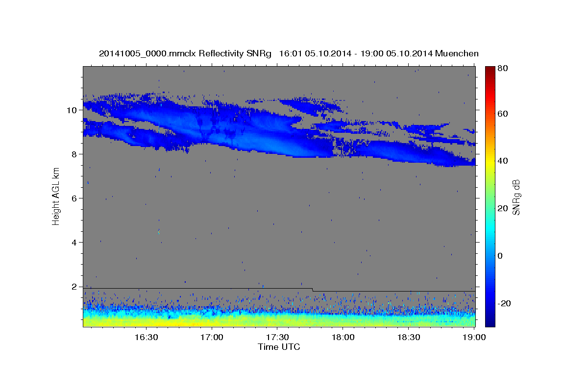The image size is (588, 392).
Task: Click the step in the black line near 17:45
Action: tap(313, 290)
